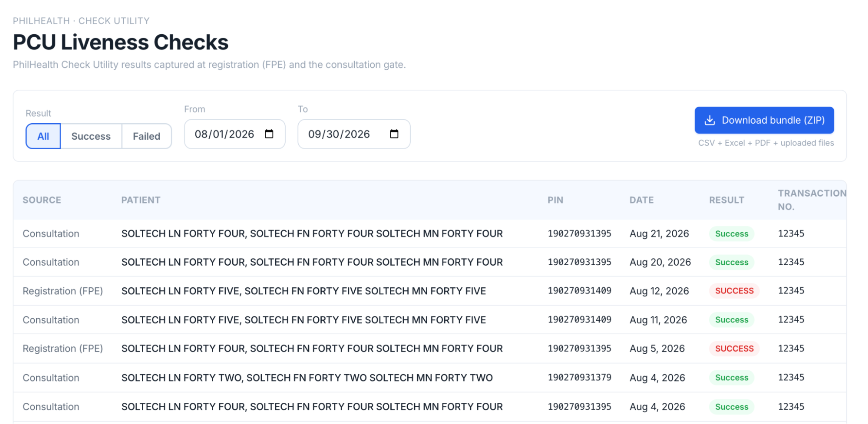Click the From date field 08/01/2026
868x424 pixels.
(234, 134)
